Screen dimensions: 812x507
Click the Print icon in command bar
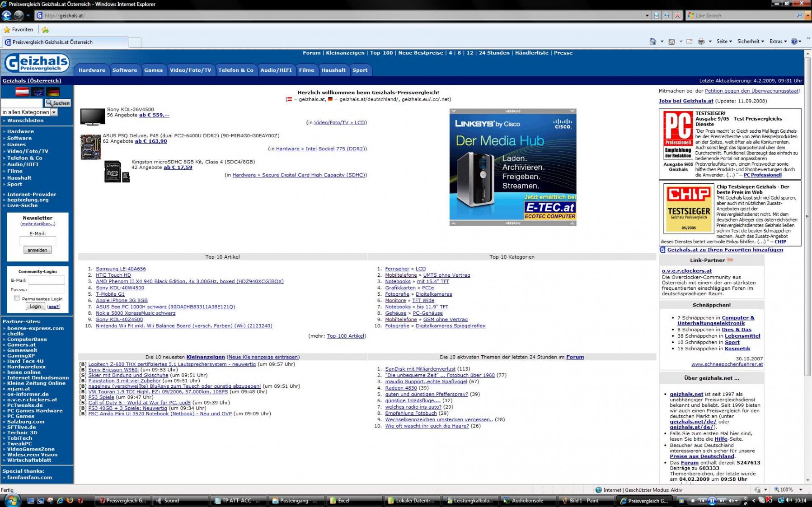[701, 42]
